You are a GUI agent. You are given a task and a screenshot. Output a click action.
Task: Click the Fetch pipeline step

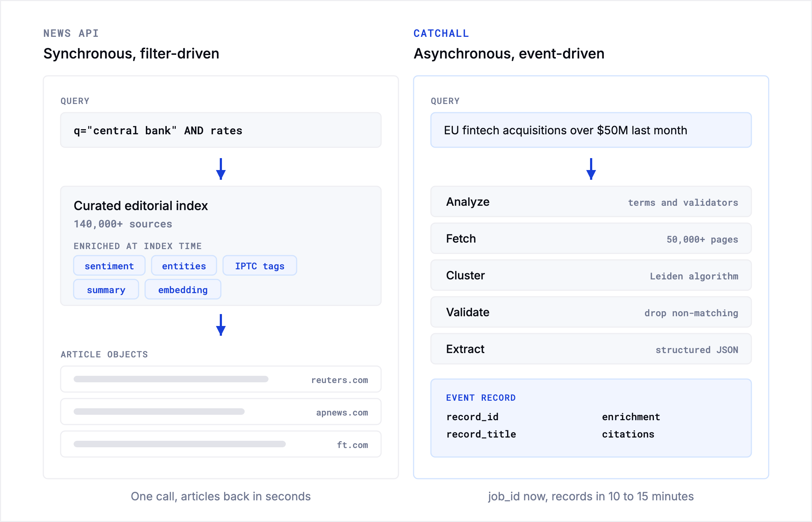[x=591, y=238]
